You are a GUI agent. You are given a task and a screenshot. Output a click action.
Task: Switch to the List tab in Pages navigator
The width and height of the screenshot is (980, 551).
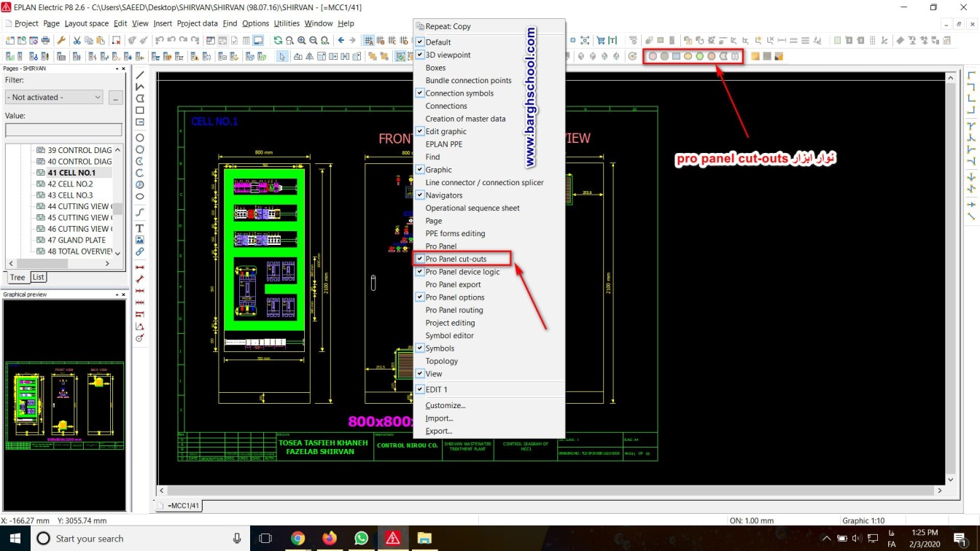(38, 277)
